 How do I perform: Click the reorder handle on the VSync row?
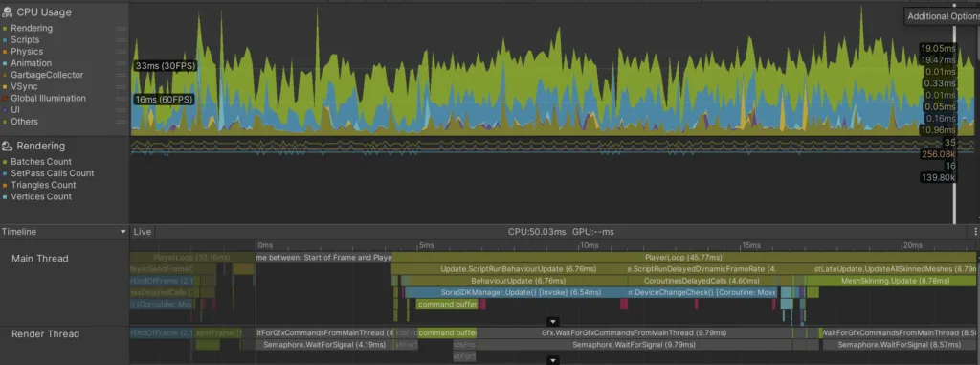click(x=122, y=86)
